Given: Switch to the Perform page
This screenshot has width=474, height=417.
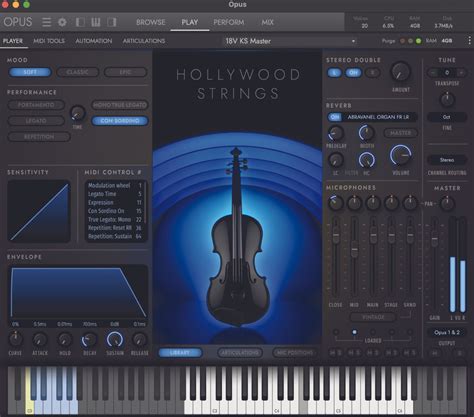Looking at the screenshot, I should [x=229, y=22].
